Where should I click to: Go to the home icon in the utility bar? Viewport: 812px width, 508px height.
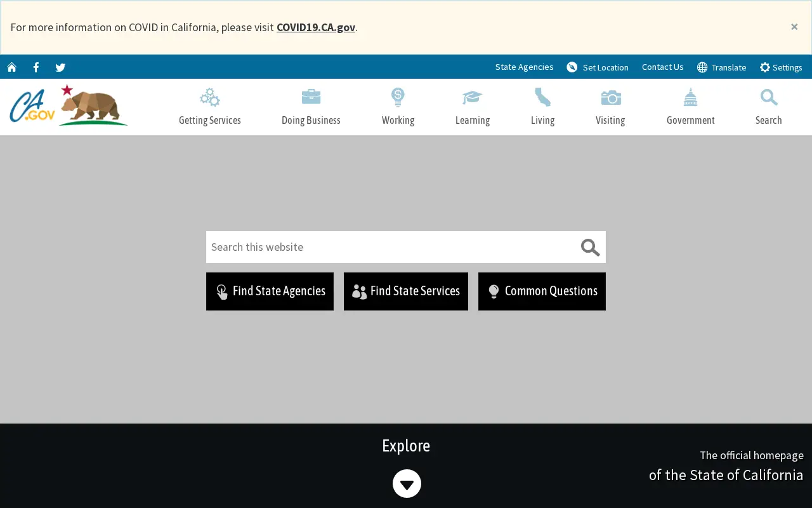11,67
